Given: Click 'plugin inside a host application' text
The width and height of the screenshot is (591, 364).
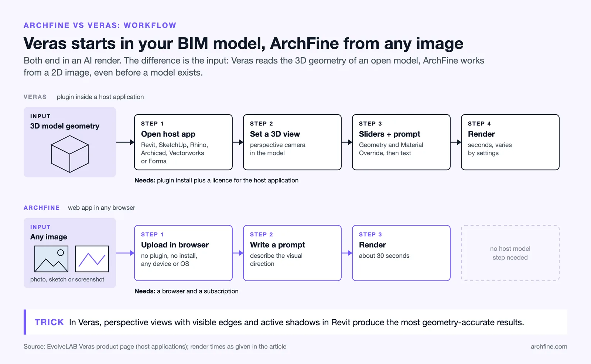Looking at the screenshot, I should 100,97.
